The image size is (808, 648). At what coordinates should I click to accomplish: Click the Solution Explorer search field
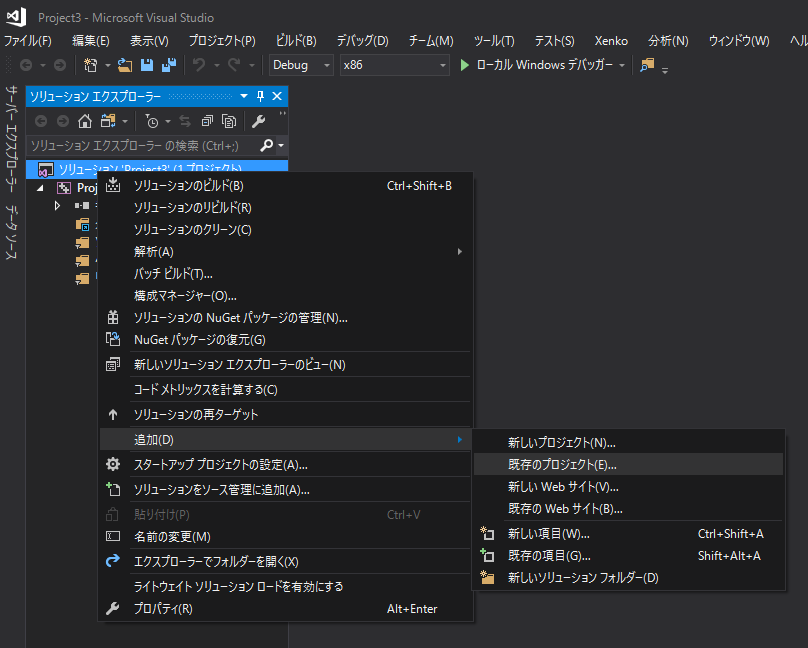pos(143,146)
